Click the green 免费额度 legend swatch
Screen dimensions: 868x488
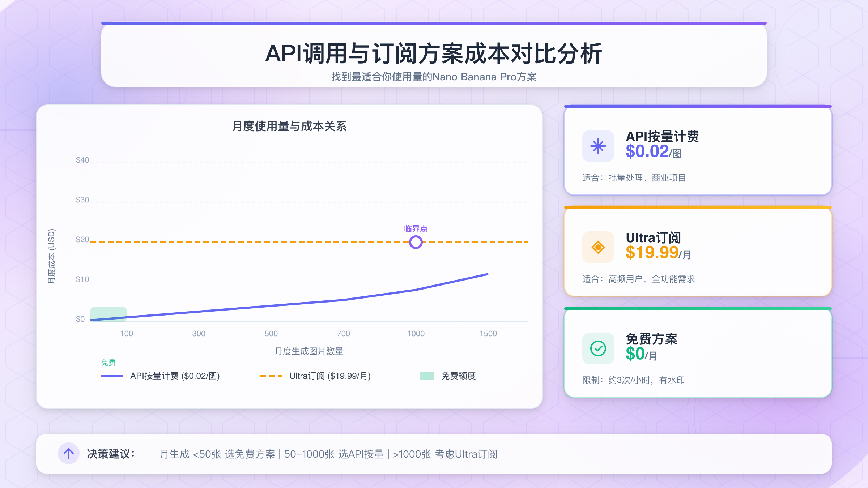tap(426, 376)
